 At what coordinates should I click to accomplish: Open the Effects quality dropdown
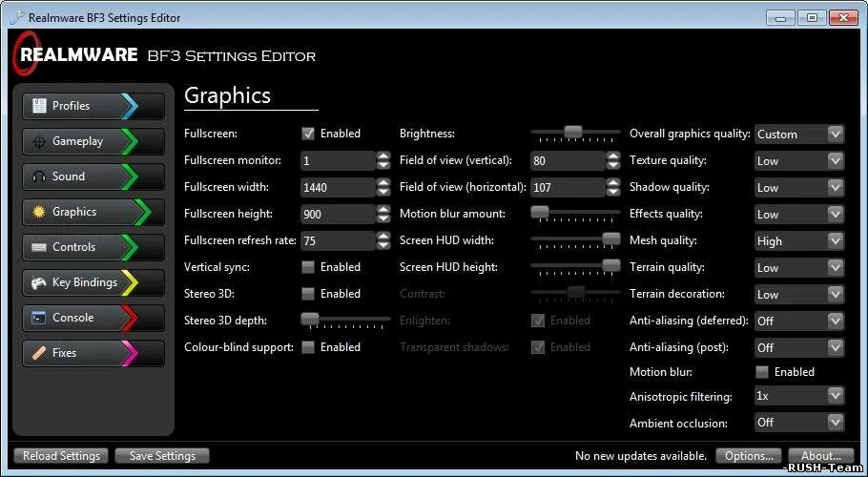(799, 214)
